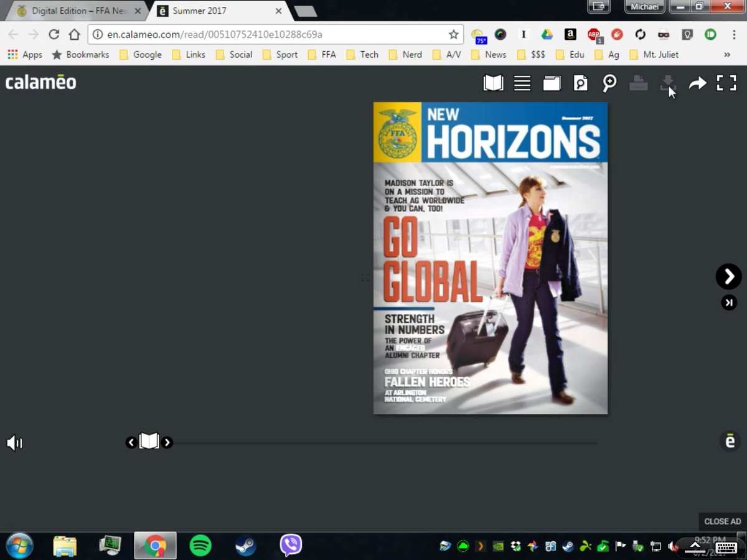Switch to the Digital Edition FFA tab
This screenshot has width=747, height=560.
click(79, 11)
